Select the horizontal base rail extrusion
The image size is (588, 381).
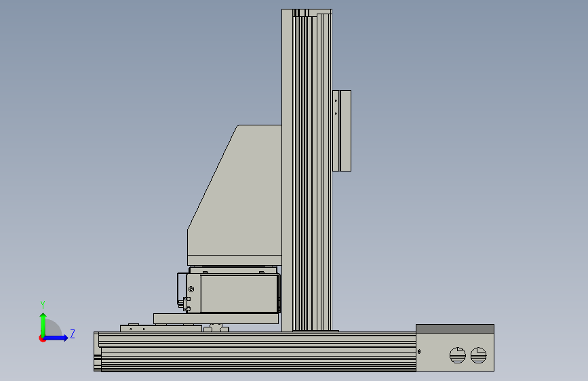point(255,351)
